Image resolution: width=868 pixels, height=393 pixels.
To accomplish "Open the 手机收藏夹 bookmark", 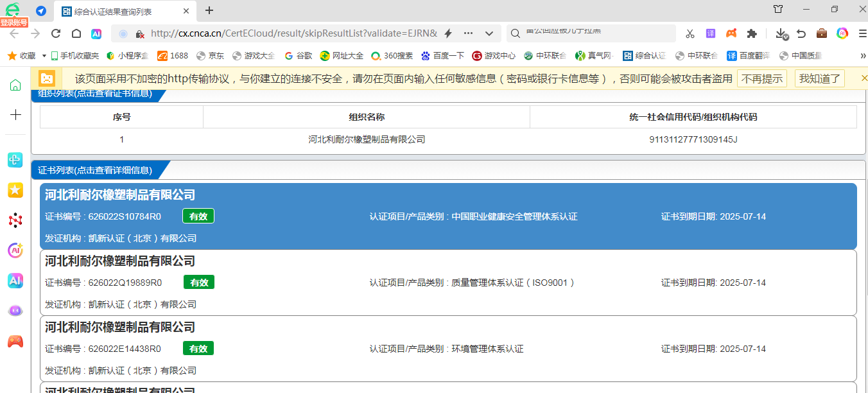I will pos(74,56).
